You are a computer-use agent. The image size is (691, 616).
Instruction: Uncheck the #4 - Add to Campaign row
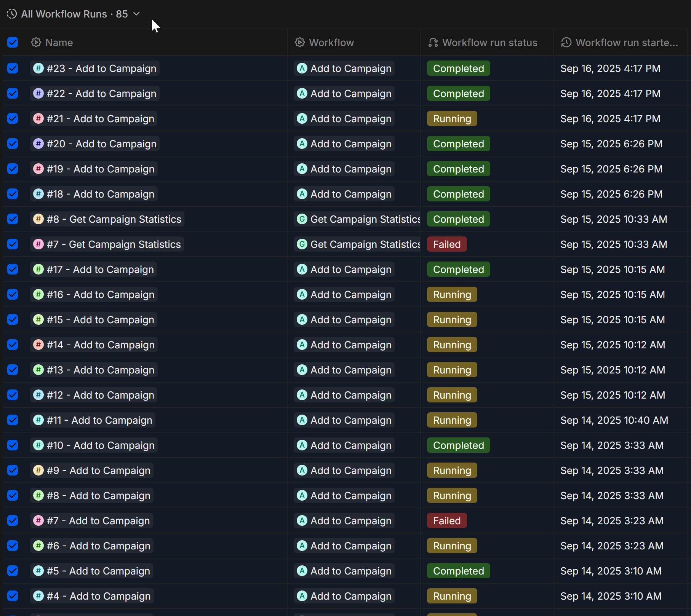point(13,596)
